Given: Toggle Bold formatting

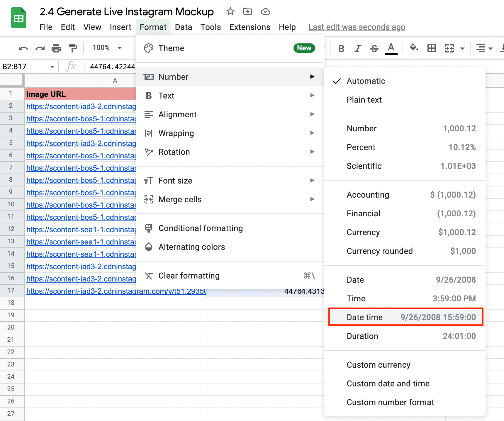Looking at the screenshot, I should (341, 48).
